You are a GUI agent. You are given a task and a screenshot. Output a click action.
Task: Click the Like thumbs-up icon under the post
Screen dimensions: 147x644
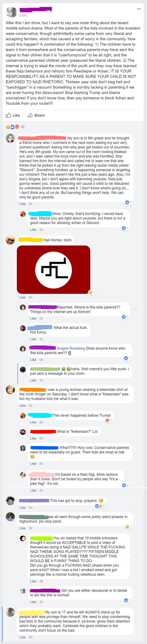click(x=8, y=115)
